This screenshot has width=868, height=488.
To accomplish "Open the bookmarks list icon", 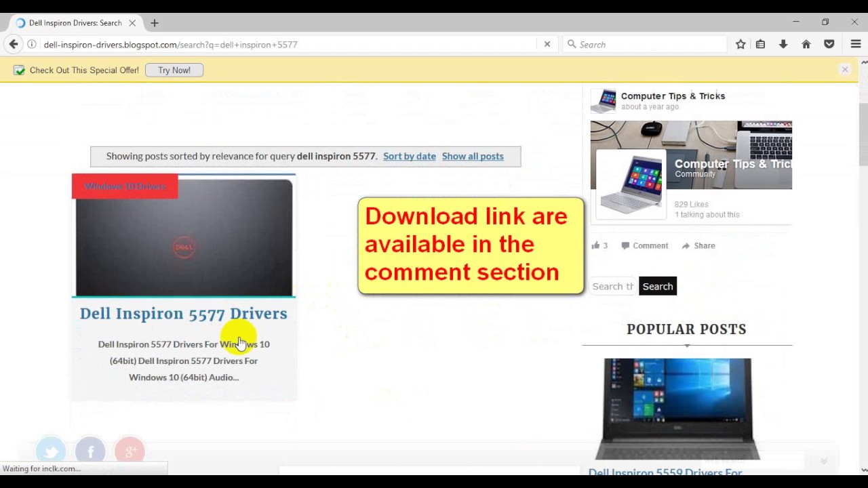I will point(760,44).
